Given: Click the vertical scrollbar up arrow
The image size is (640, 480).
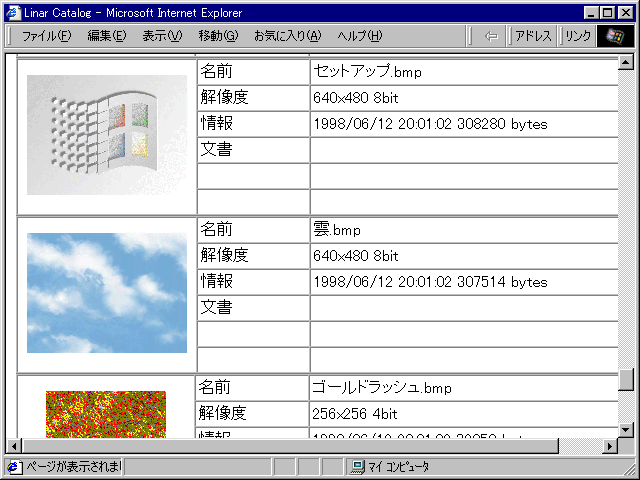Looking at the screenshot, I should click(x=625, y=62).
